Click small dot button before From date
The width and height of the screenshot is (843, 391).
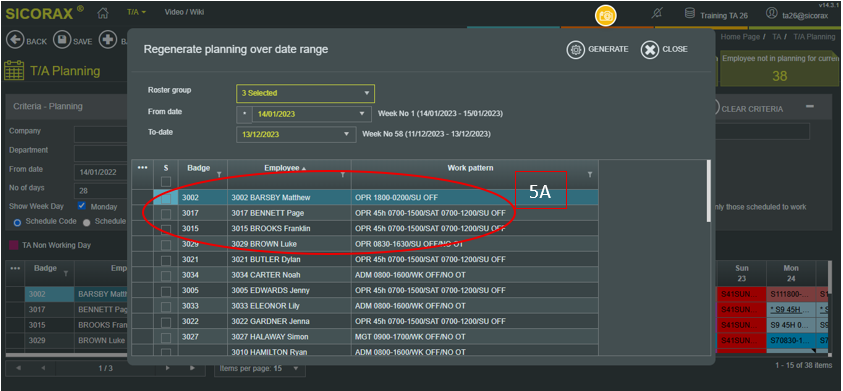pyautogui.click(x=245, y=114)
